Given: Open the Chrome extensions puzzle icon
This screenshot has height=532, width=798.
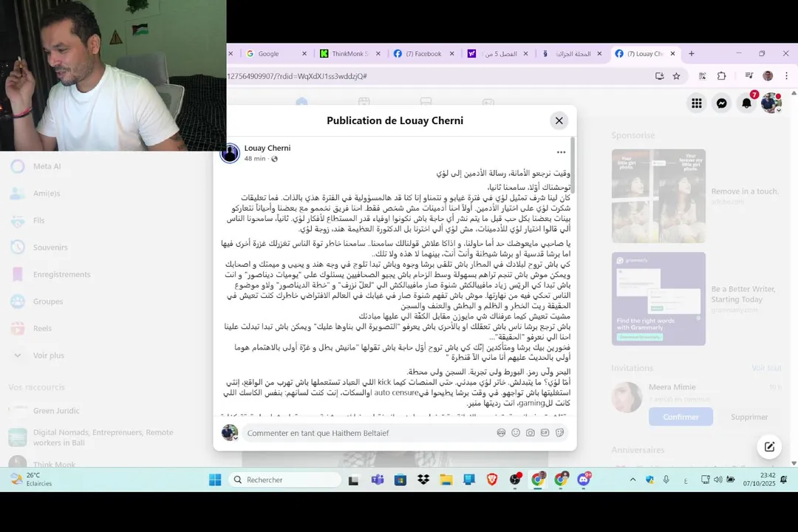Looking at the screenshot, I should pyautogui.click(x=722, y=76).
